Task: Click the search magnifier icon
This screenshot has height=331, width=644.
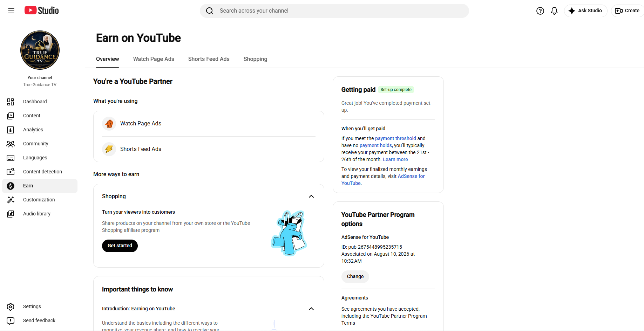Action: [210, 11]
